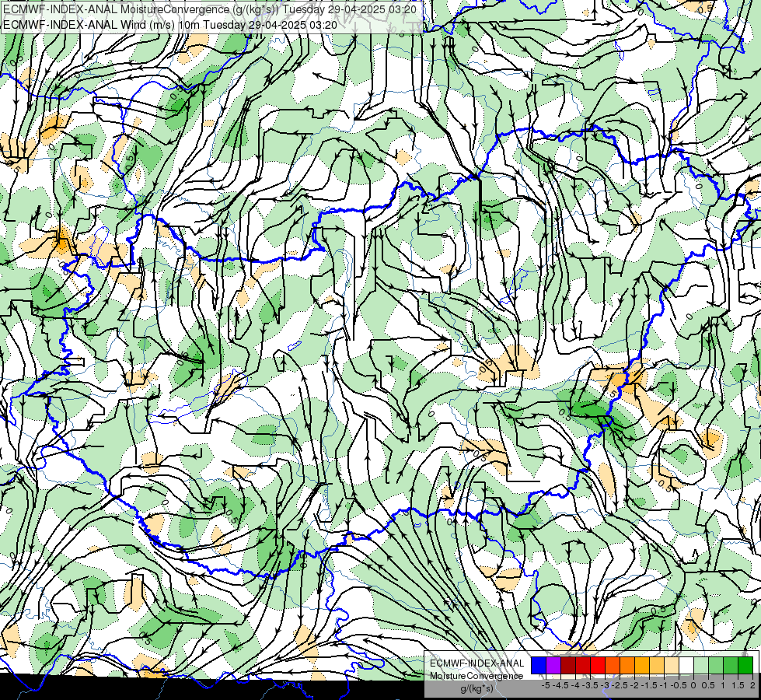Click the white swatch between -0.5 and 0

(686, 665)
